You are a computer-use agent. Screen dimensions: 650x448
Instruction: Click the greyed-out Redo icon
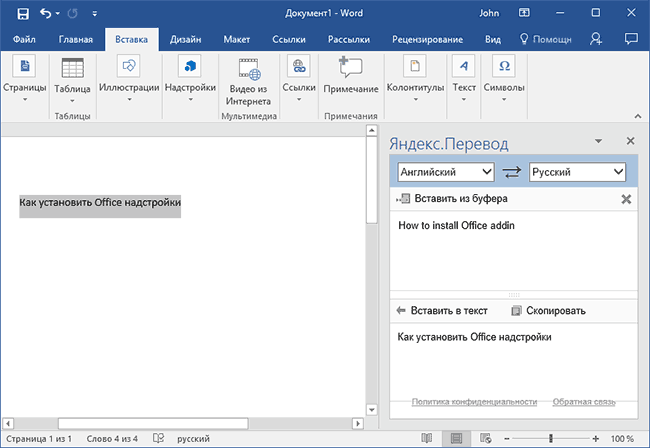[x=73, y=14]
